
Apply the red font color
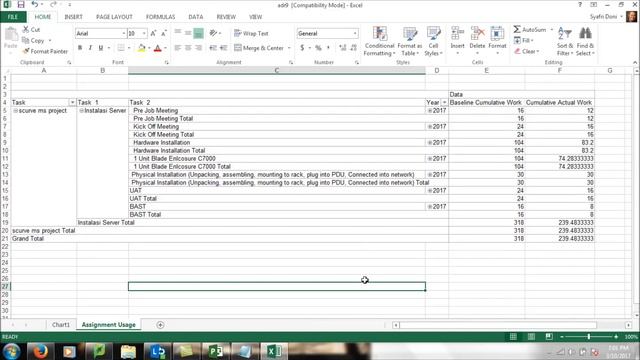pyautogui.click(x=158, y=48)
